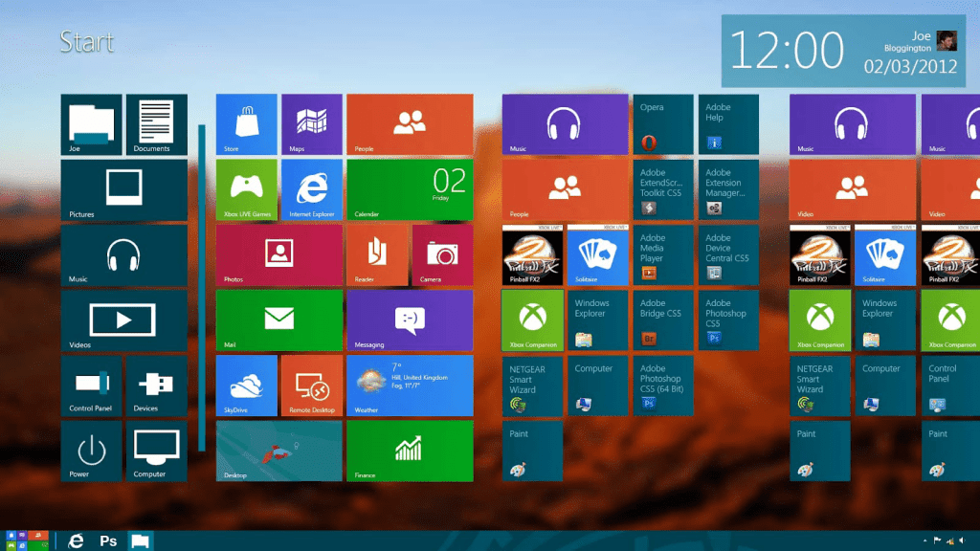The width and height of the screenshot is (980, 551).
Task: Open the Camera tile
Action: click(442, 254)
